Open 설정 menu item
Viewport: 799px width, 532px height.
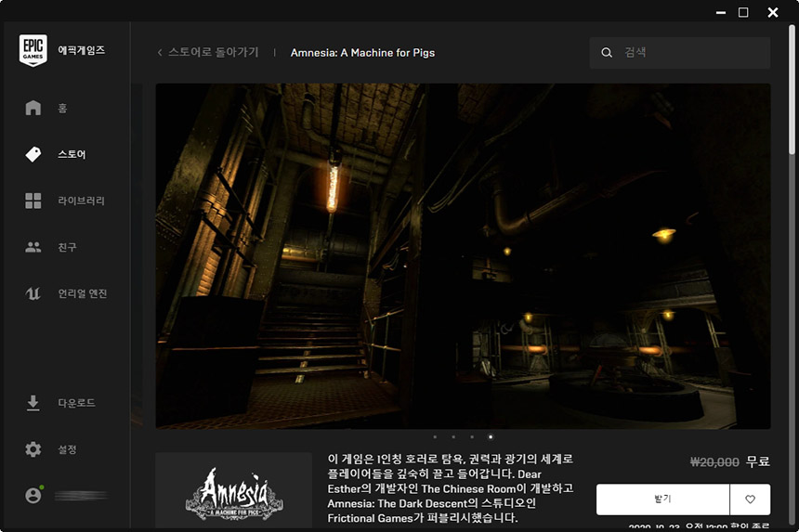pyautogui.click(x=67, y=449)
